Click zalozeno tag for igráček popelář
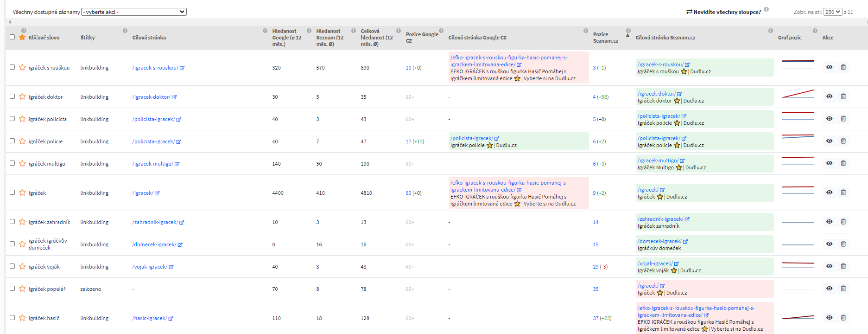The width and height of the screenshot is (868, 334). pos(91,289)
